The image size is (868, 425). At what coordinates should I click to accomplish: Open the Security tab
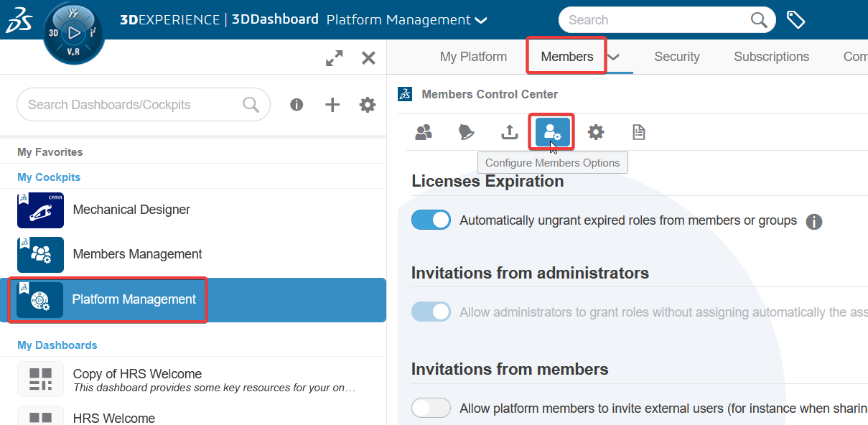click(677, 57)
